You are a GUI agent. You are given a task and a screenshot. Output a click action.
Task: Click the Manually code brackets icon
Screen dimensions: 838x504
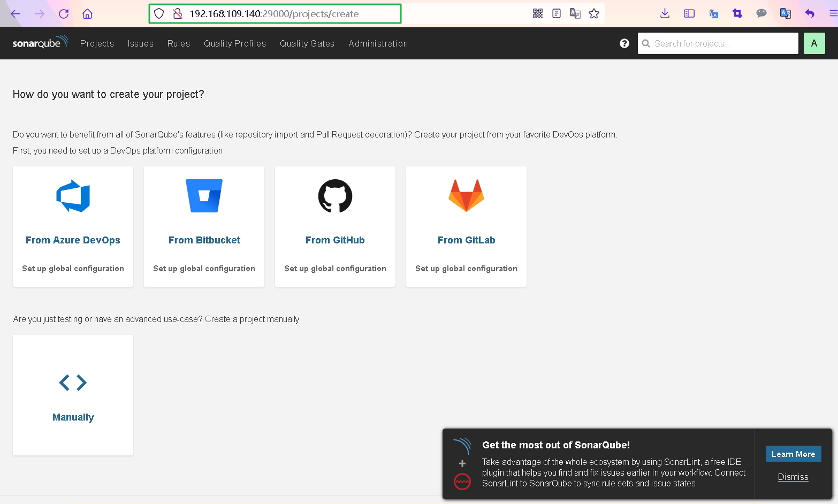coord(73,383)
